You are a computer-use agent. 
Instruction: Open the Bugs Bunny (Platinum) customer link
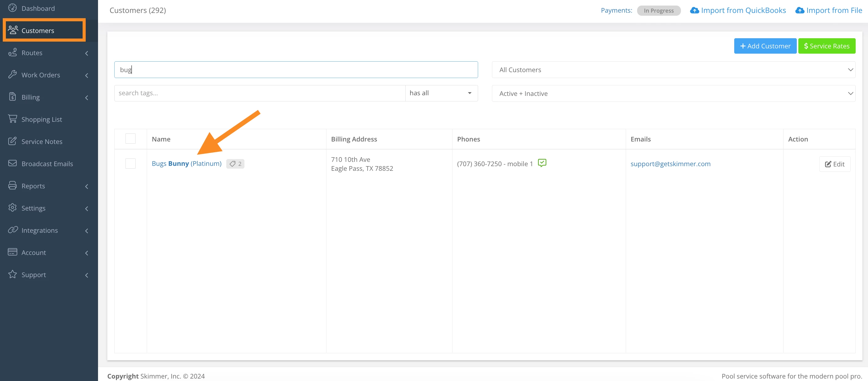[x=186, y=164]
